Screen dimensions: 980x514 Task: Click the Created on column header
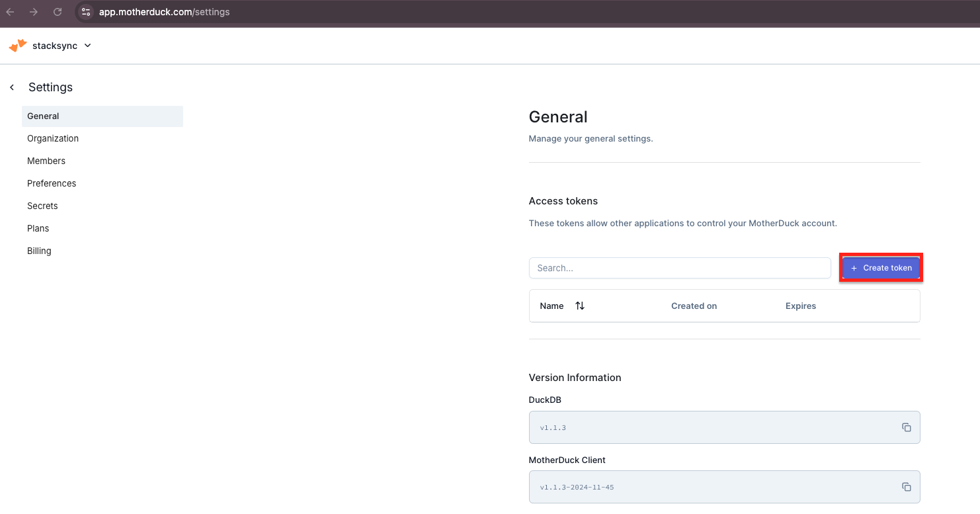coord(694,306)
